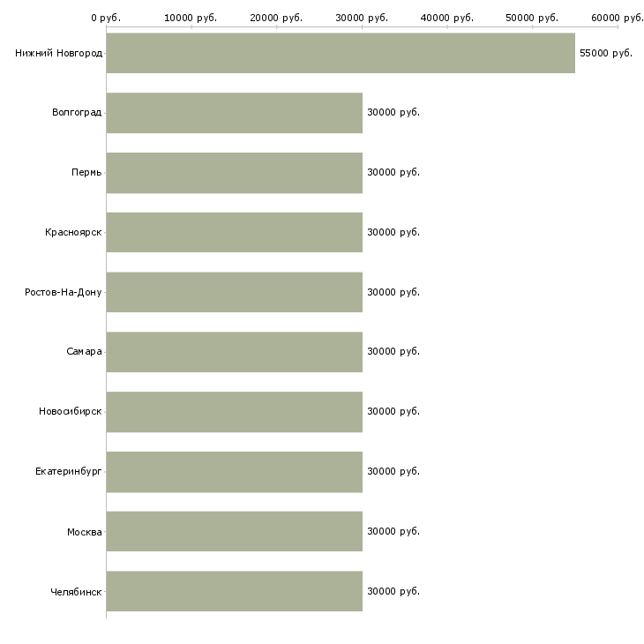The image size is (644, 644).
Task: Click the Новосибирск bar
Action: [x=234, y=412]
